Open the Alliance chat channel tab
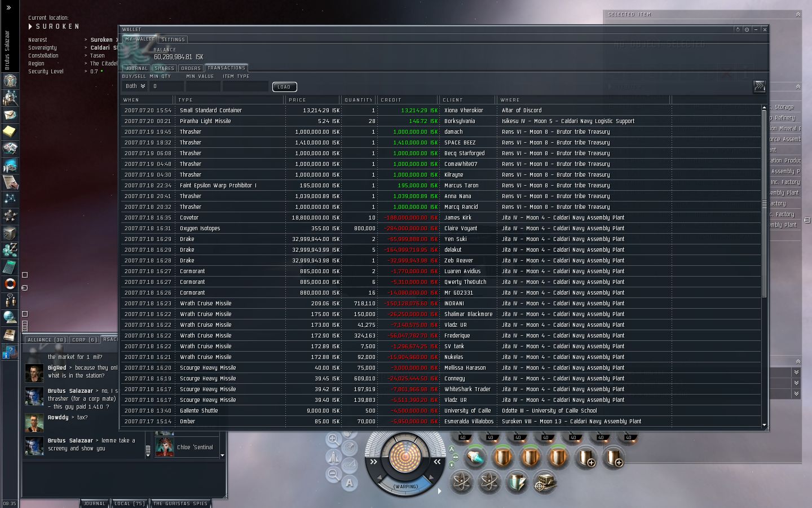This screenshot has height=508, width=812. point(47,340)
